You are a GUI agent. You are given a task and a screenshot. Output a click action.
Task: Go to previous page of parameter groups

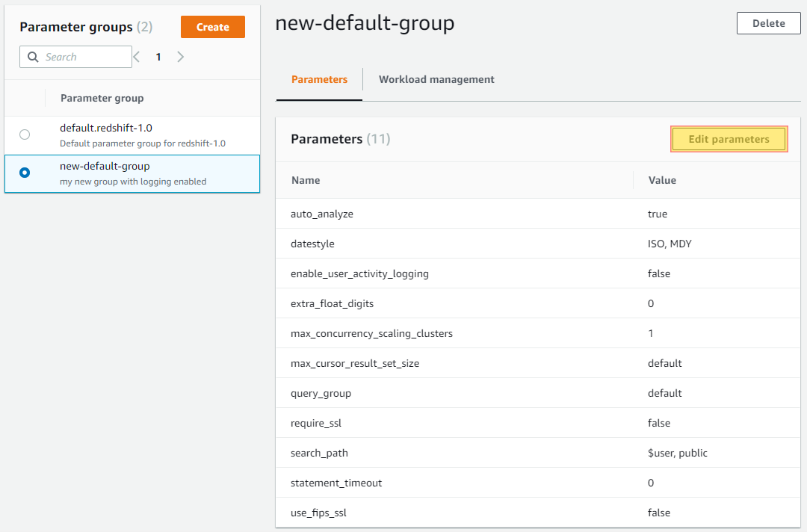(137, 57)
